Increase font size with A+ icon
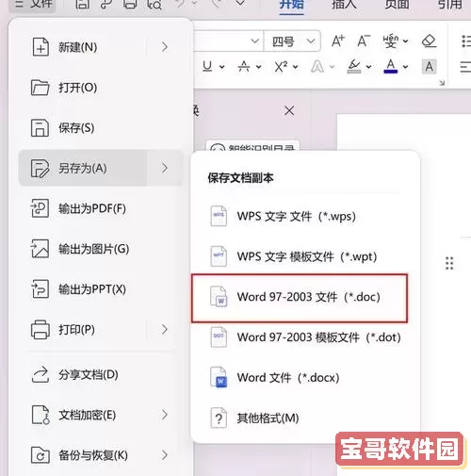Image resolution: width=471 pixels, height=476 pixels. (338, 41)
